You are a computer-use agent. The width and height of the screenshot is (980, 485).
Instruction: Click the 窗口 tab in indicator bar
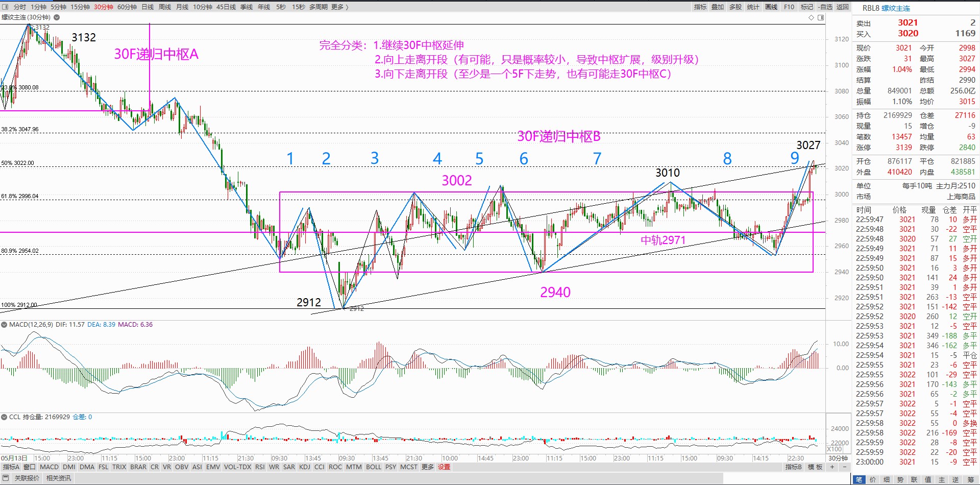point(30,467)
